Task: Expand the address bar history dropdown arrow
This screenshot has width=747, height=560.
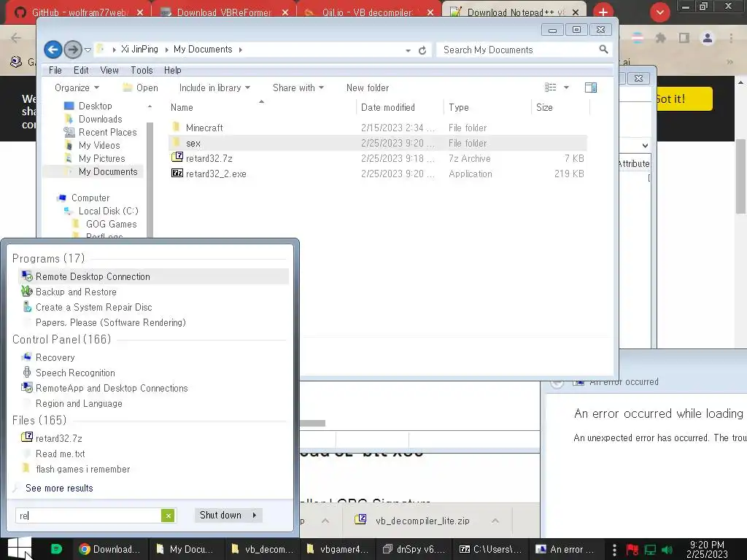Action: (x=408, y=50)
